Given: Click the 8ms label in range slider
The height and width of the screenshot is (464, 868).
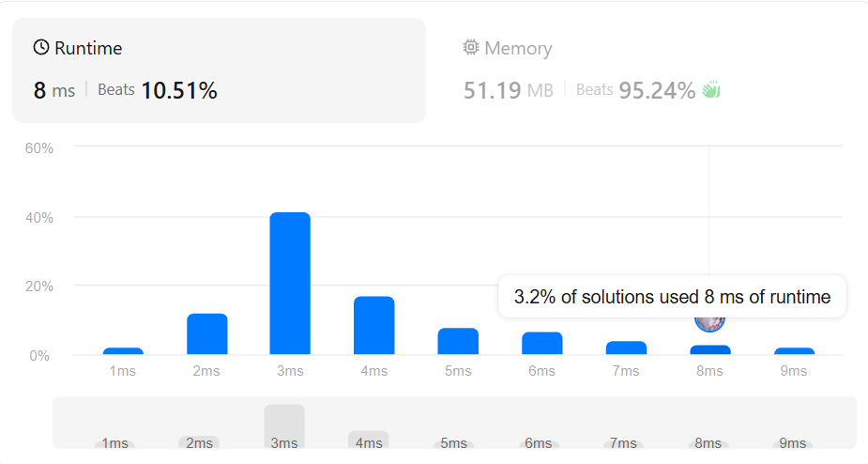Looking at the screenshot, I should [708, 443].
